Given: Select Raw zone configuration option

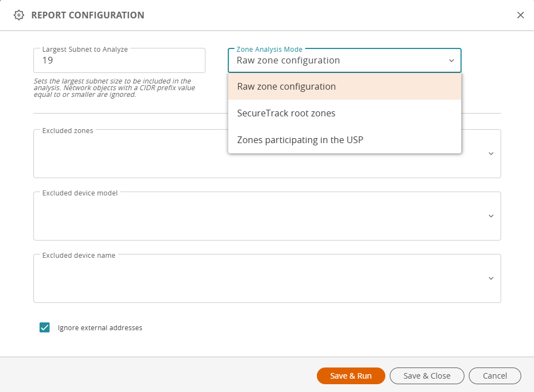Looking at the screenshot, I should click(345, 86).
